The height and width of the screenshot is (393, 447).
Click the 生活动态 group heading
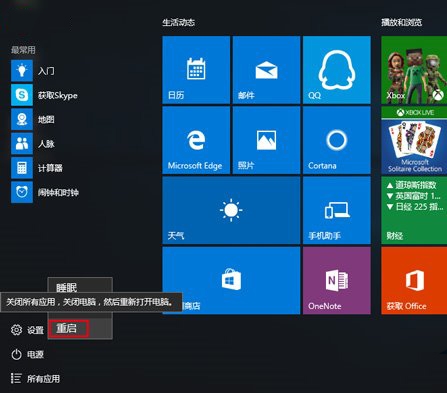pos(179,22)
